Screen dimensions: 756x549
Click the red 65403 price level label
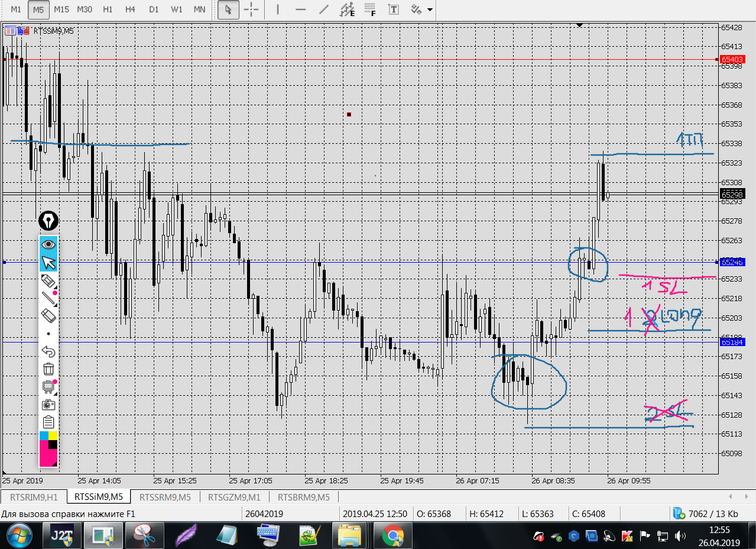point(732,59)
